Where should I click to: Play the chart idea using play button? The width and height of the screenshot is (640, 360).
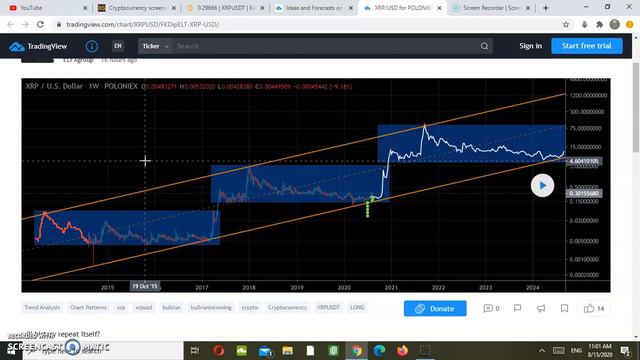[x=542, y=185]
